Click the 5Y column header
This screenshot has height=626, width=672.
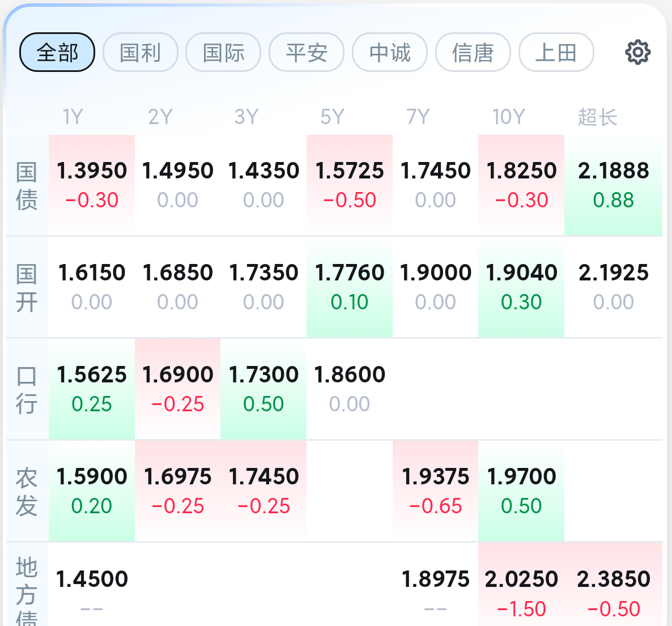332,117
